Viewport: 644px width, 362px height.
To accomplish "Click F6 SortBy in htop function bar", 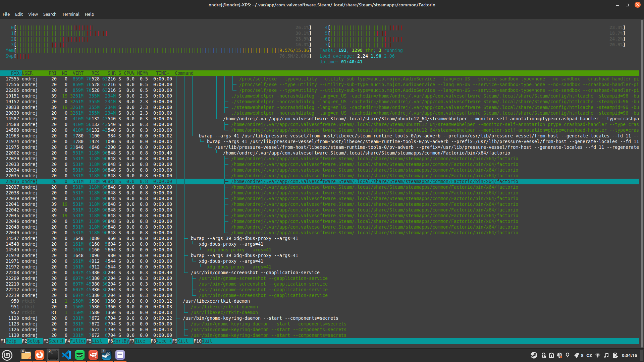I will (118, 341).
